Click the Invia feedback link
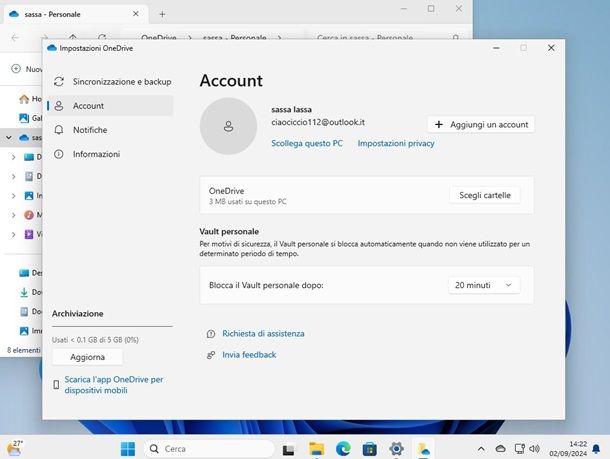 [249, 355]
